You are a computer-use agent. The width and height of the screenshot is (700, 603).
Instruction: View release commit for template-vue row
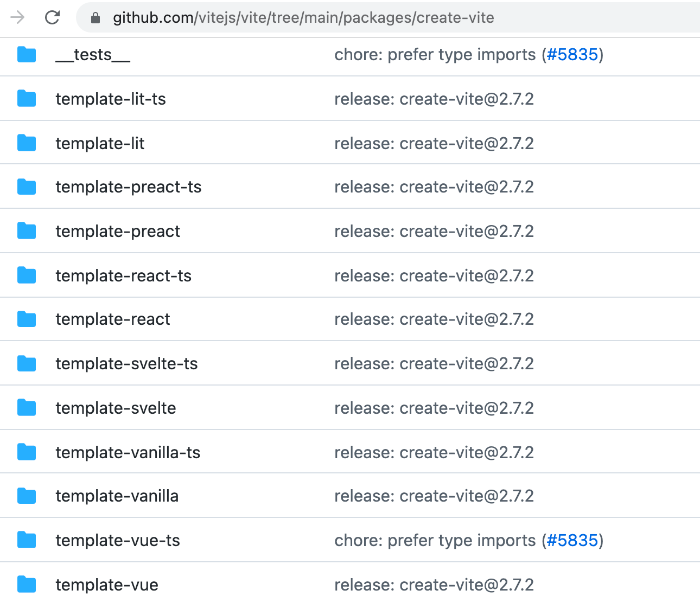click(434, 585)
